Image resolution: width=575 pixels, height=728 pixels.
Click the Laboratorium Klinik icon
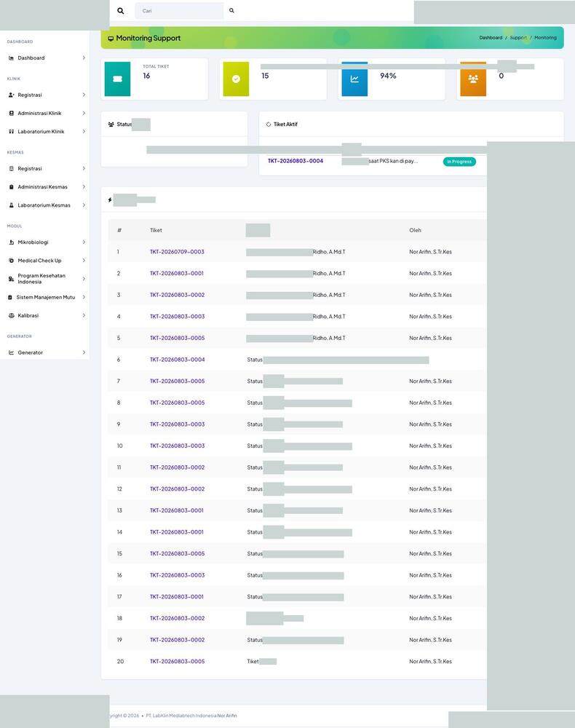pyautogui.click(x=11, y=132)
